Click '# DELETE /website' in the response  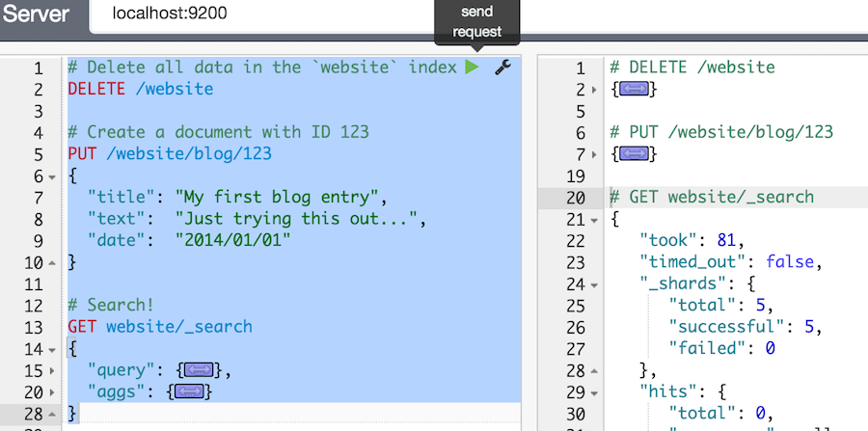692,67
